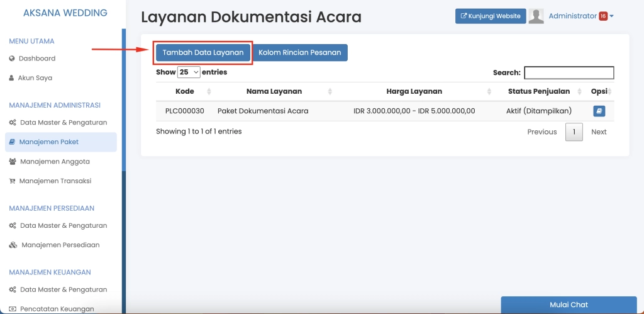Open the Manajemen Persediaan menu item
This screenshot has width=644, height=314.
point(60,245)
